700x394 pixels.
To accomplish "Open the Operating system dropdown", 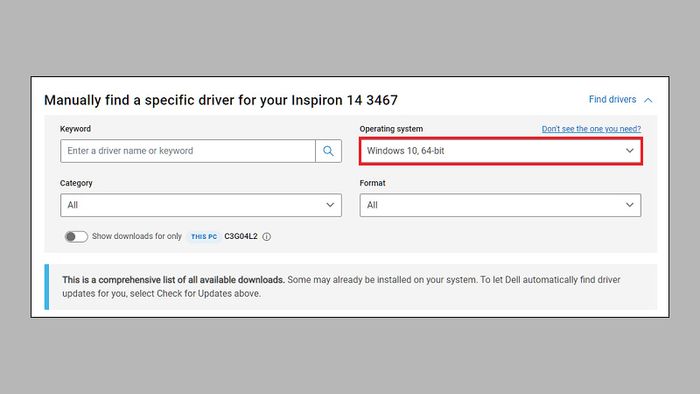I will pos(500,151).
